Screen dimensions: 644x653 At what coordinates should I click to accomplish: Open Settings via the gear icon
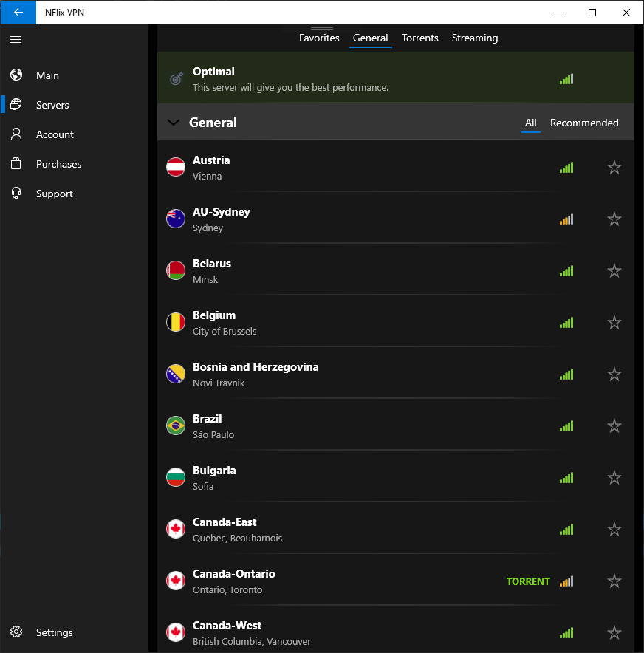pos(17,632)
